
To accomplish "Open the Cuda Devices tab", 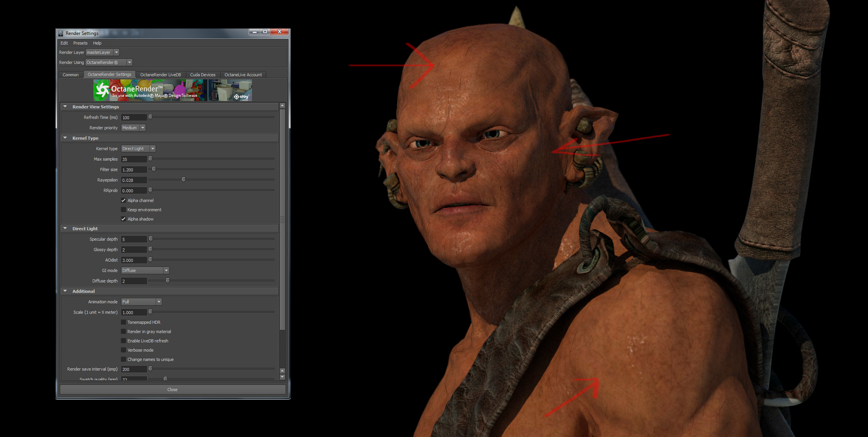I will click(203, 75).
